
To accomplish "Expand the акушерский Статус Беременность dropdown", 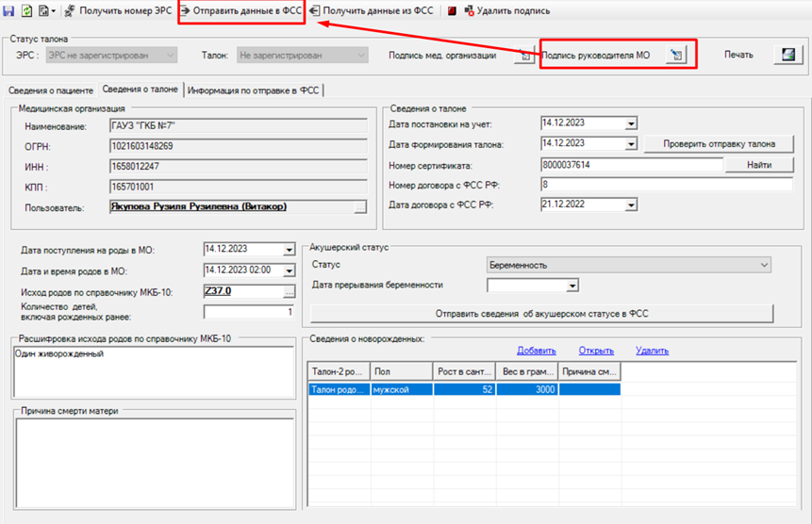I will coord(764,265).
